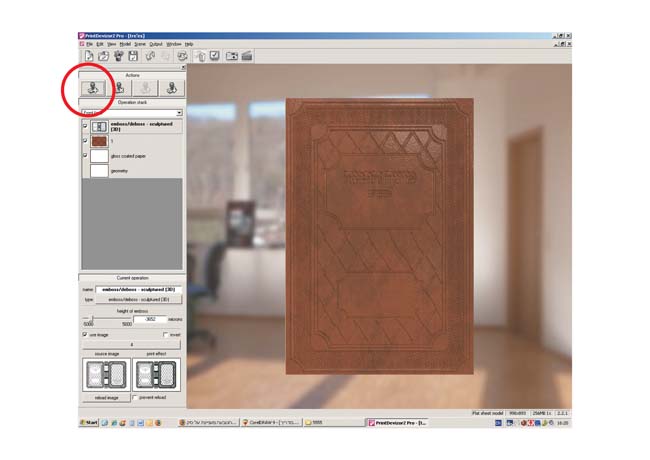Click the source image thumbnail

[107, 375]
